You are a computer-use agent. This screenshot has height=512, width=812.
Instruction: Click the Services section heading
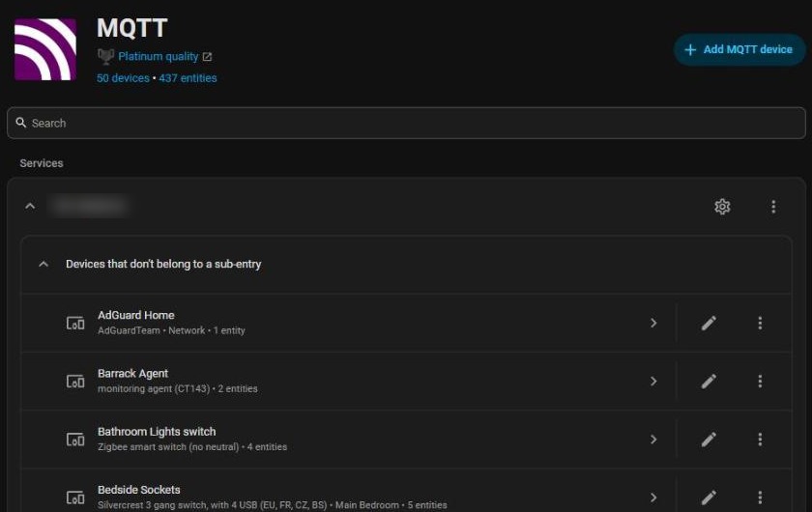point(42,163)
